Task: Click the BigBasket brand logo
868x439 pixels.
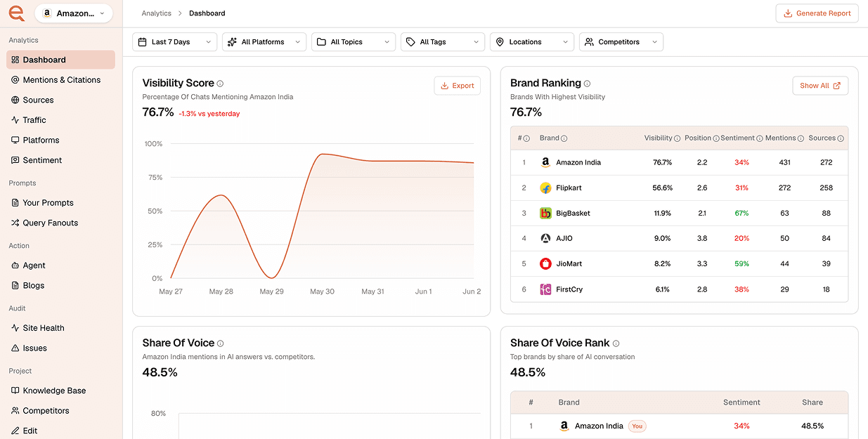Action: pos(545,213)
